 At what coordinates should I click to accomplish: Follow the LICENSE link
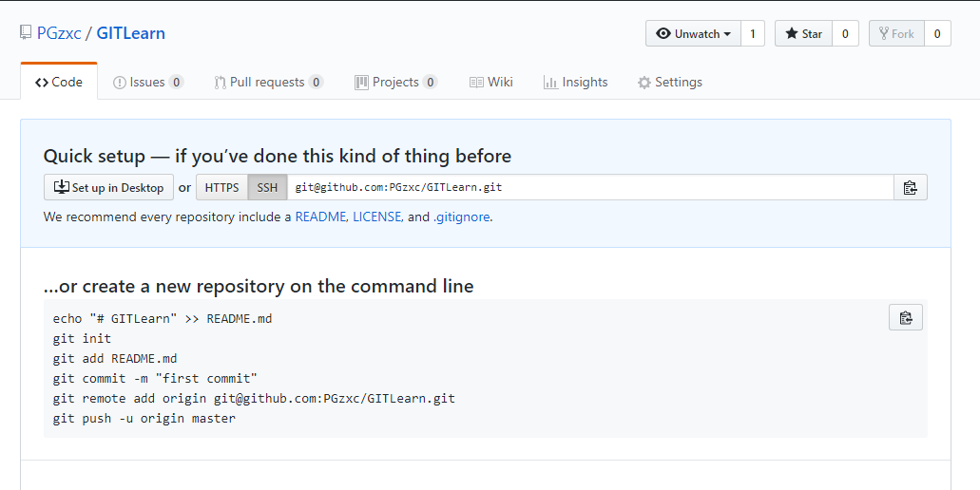[376, 217]
